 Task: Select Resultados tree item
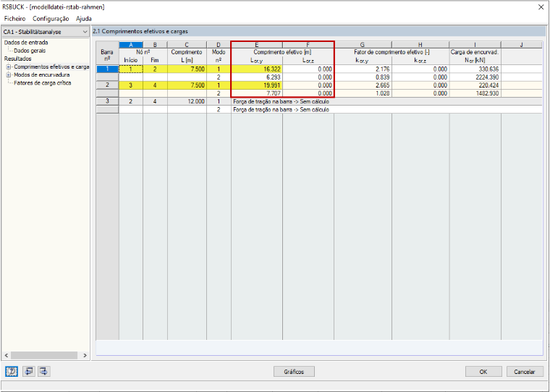pyautogui.click(x=17, y=59)
